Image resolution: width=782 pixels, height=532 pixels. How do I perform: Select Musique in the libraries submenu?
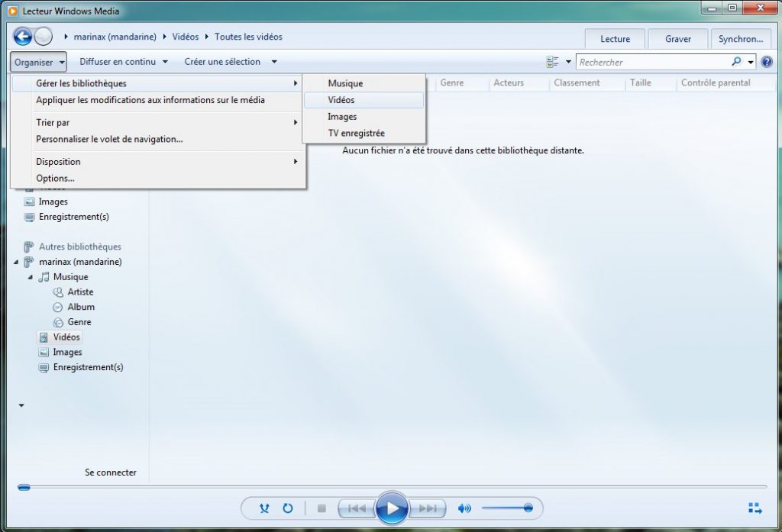(x=364, y=83)
